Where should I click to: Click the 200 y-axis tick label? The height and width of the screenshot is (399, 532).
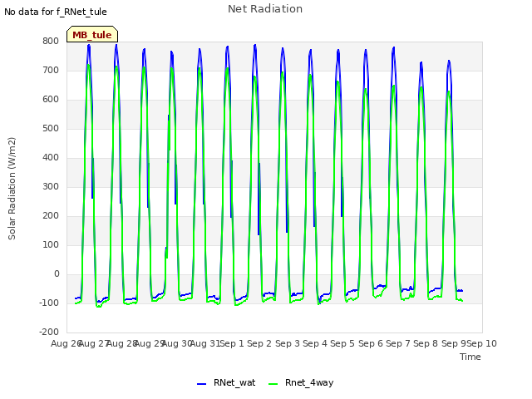[51, 216]
